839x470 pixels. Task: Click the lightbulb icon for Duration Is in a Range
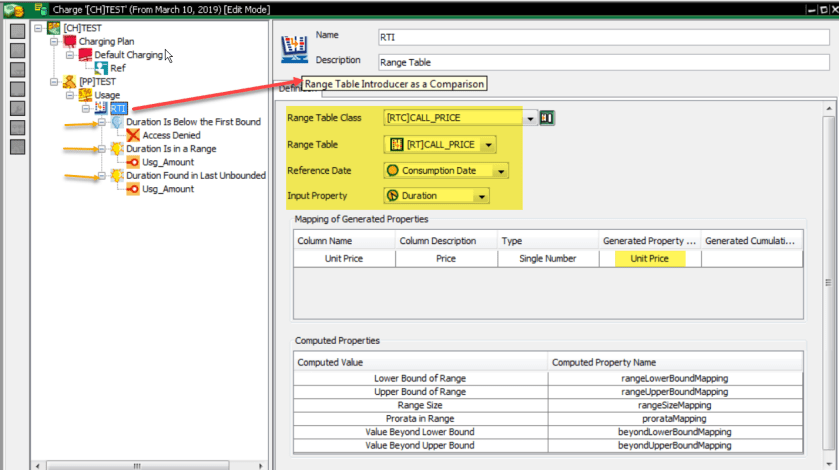coord(117,149)
